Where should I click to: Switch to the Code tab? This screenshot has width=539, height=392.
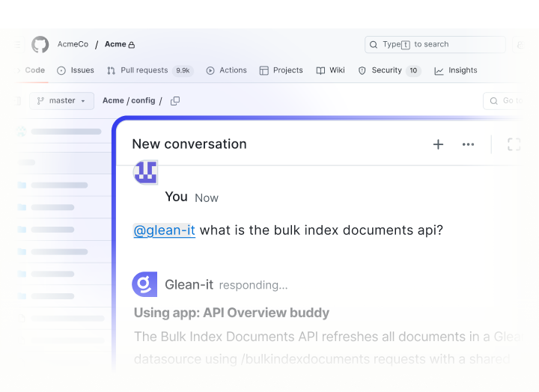[x=34, y=70]
